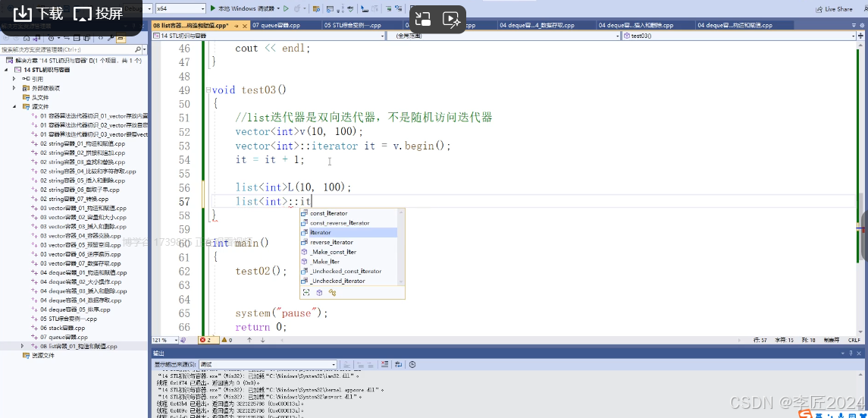This screenshot has height=418, width=868.
Task: Go to next issue down arrow
Action: [262, 340]
